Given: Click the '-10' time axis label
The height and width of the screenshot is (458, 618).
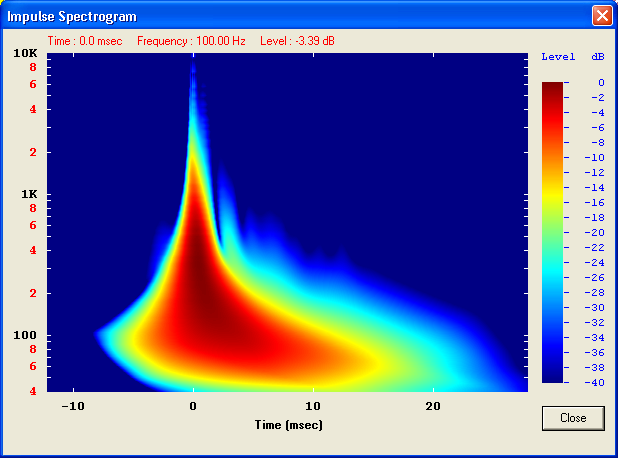Looking at the screenshot, I should pyautogui.click(x=73, y=406).
